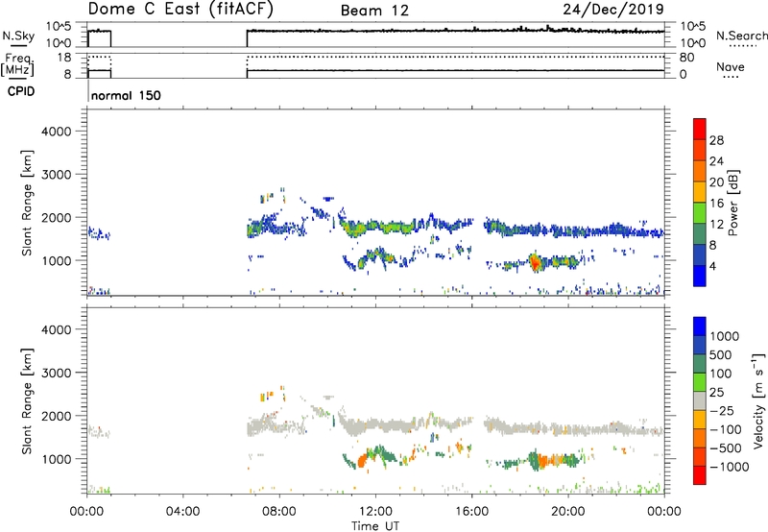Image resolution: width=768 pixels, height=532 pixels.
Task: Click the "Time UT" axis title
Action: coord(375,526)
